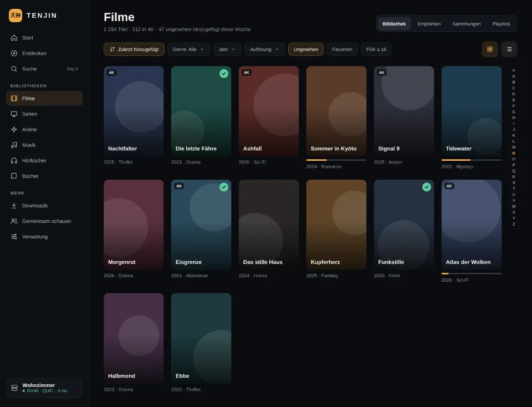Open the Kupferherz movie poster

tap(336, 225)
